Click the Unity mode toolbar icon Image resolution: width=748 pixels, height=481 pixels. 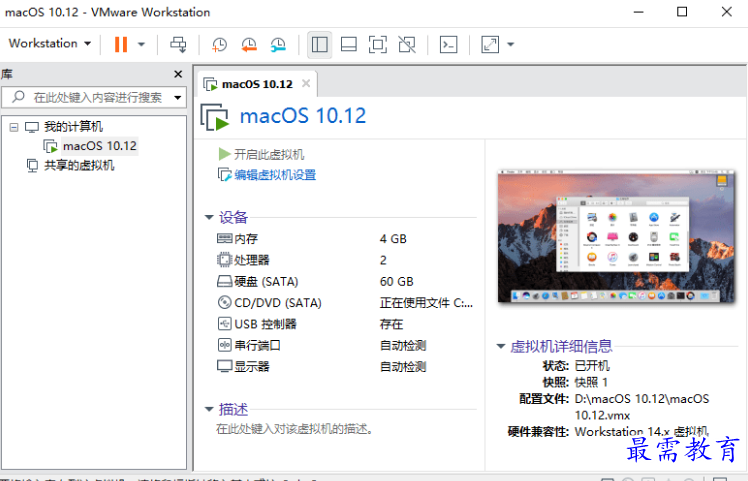point(407,44)
